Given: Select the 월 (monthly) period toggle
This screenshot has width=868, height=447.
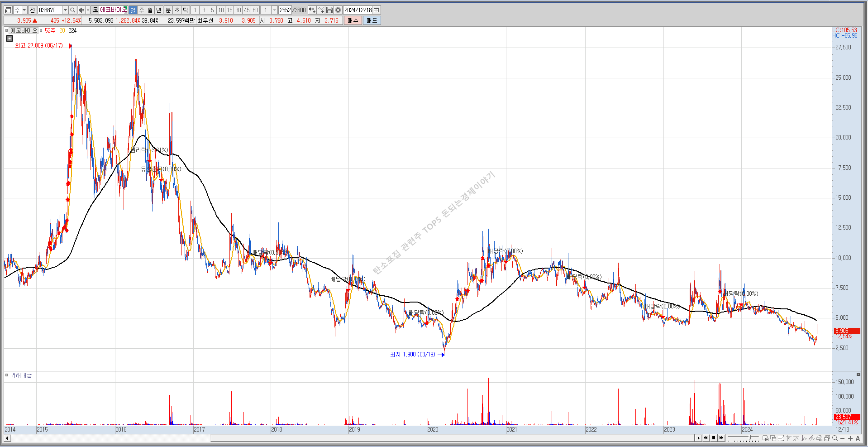Looking at the screenshot, I should (150, 10).
